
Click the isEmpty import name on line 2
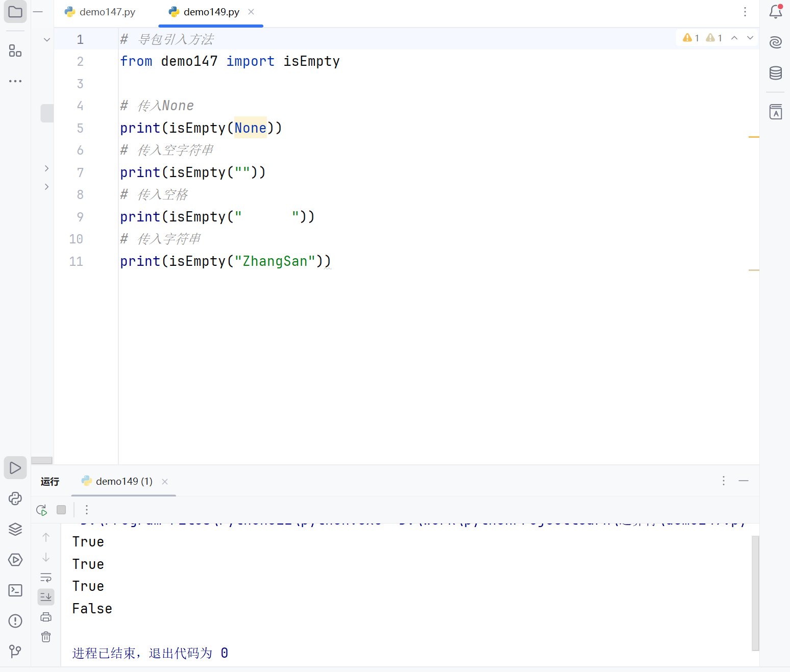click(311, 61)
